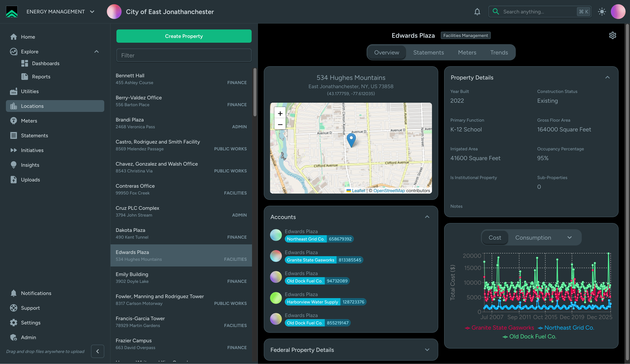Expand Federal Property Details section
Screen dimensions: 630x364
tap(427, 350)
